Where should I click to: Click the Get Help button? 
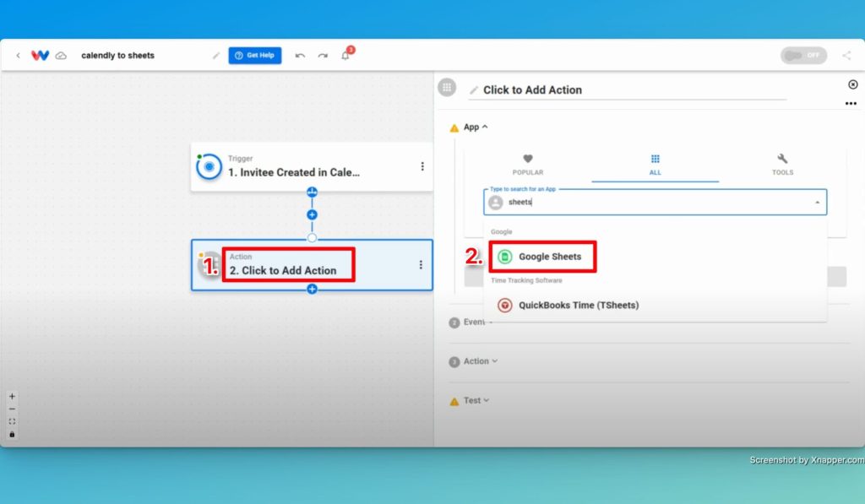[x=255, y=55]
